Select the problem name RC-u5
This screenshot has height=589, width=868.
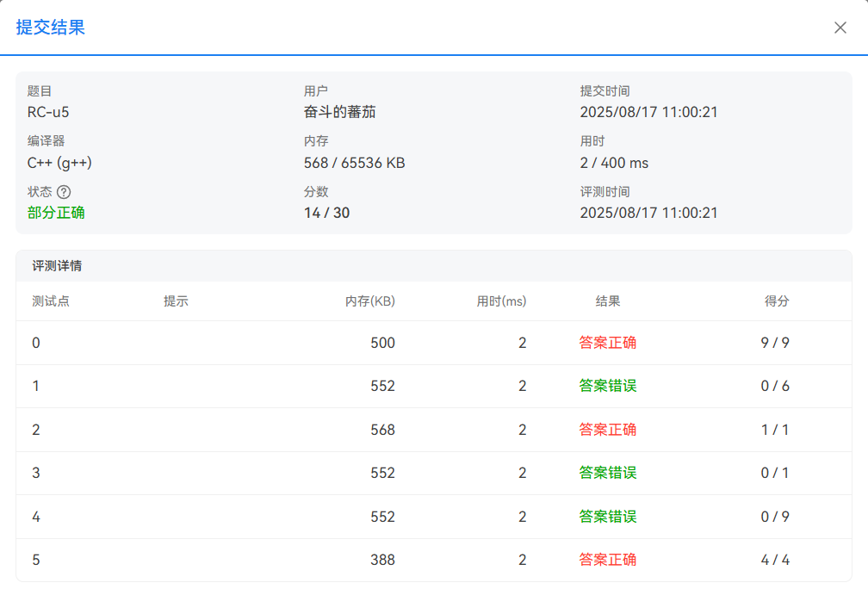coord(48,112)
